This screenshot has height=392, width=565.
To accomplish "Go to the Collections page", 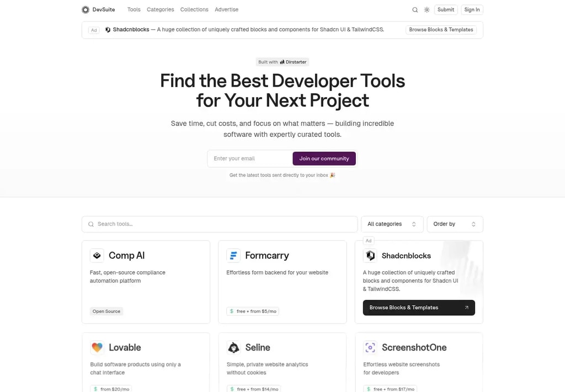I will (x=194, y=10).
